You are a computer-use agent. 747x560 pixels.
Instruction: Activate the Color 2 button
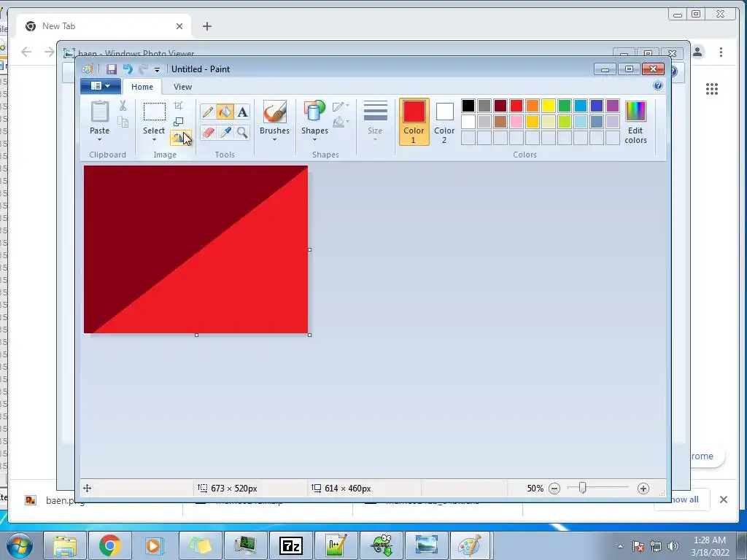point(444,122)
